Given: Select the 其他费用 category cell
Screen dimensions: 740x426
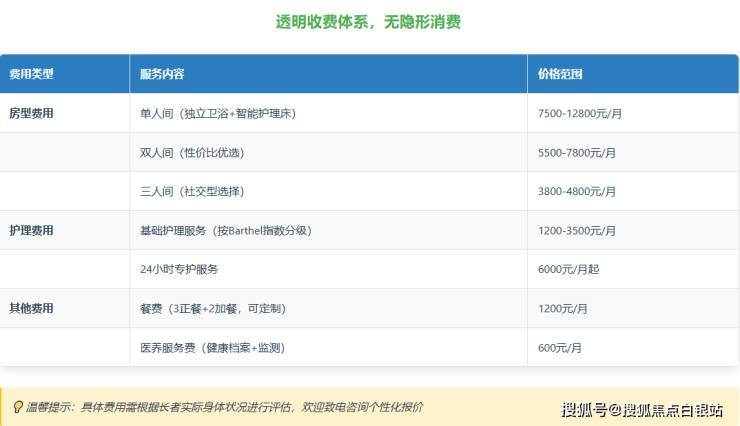Looking at the screenshot, I should 31,308.
